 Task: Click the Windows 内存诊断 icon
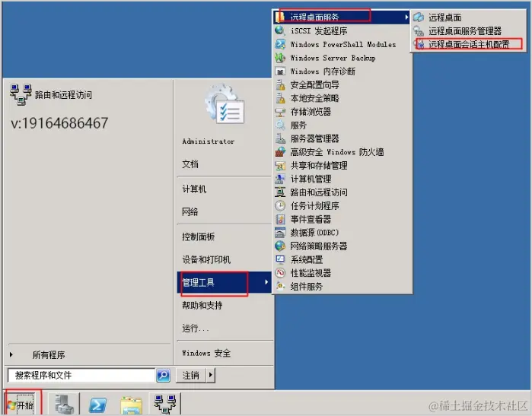280,71
